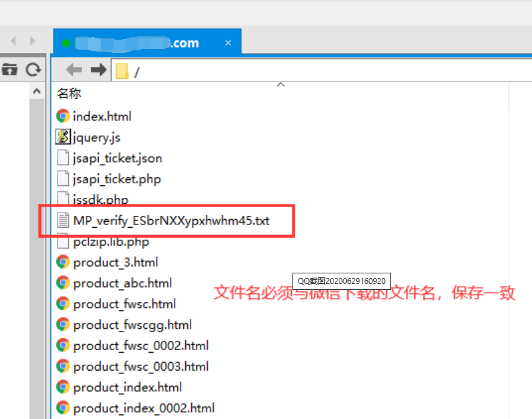This screenshot has width=532, height=419.
Task: Click the next tab arrow
Action: 32,41
